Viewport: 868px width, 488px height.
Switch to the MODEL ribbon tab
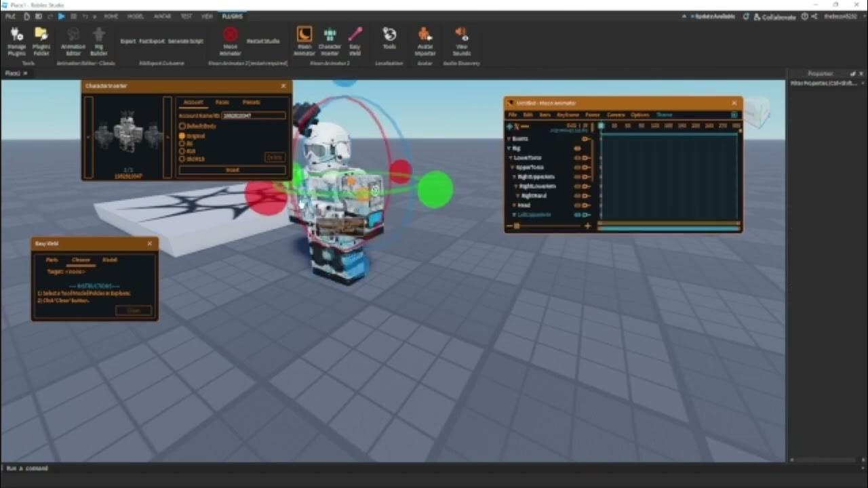pyautogui.click(x=136, y=16)
